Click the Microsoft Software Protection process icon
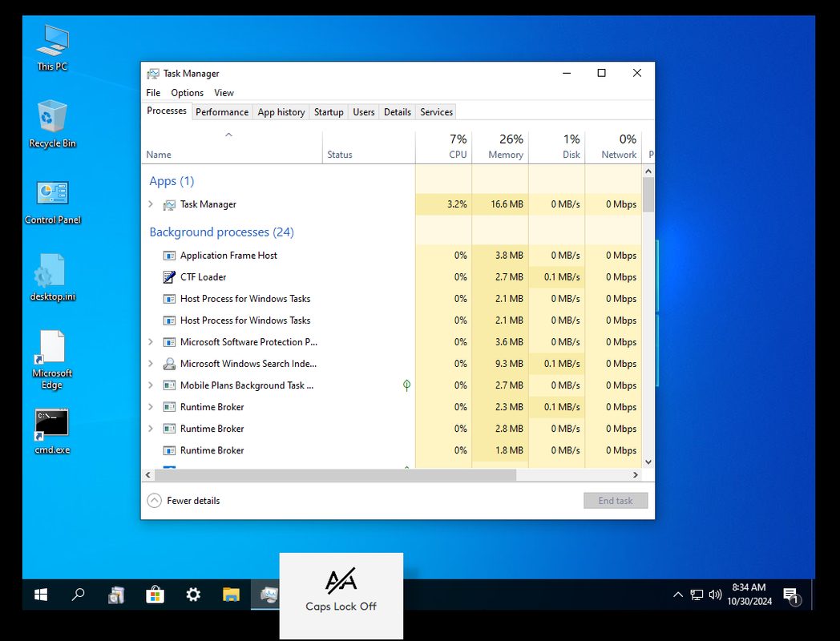The height and width of the screenshot is (641, 840). click(x=169, y=342)
